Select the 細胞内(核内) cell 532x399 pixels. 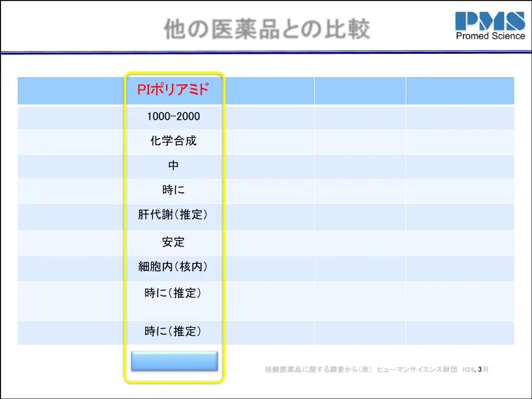click(173, 267)
